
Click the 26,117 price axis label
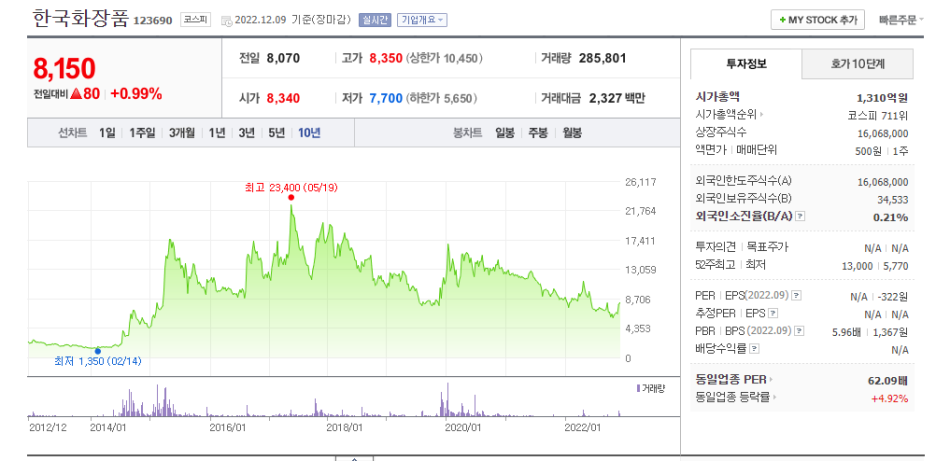tap(643, 182)
